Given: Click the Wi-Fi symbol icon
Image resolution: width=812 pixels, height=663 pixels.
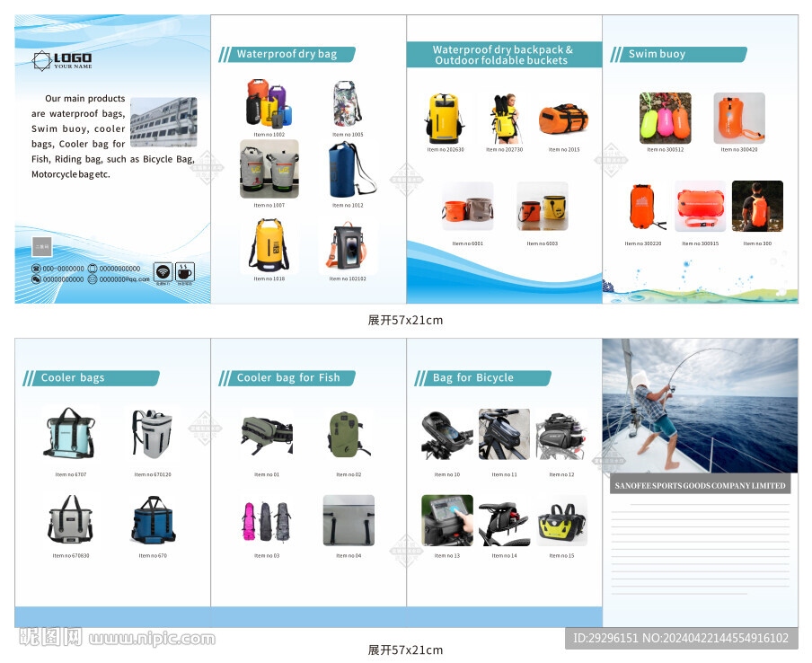Looking at the screenshot, I should coord(163,272).
